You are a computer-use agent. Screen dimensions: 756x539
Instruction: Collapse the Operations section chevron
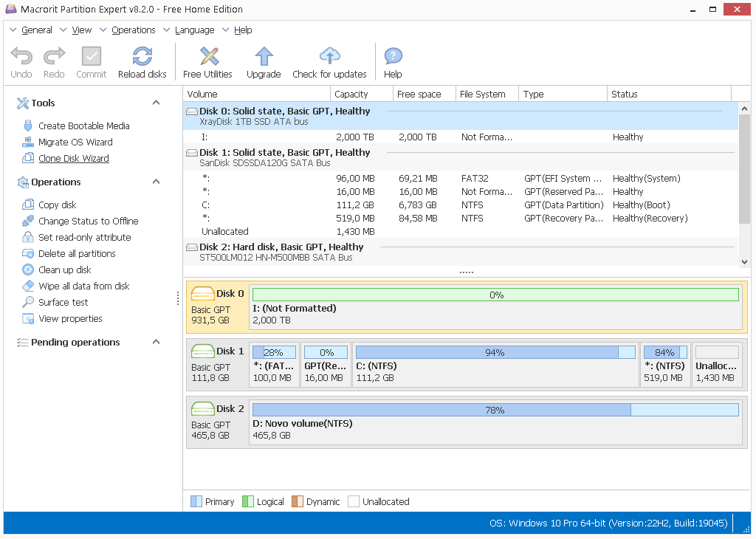(x=157, y=182)
